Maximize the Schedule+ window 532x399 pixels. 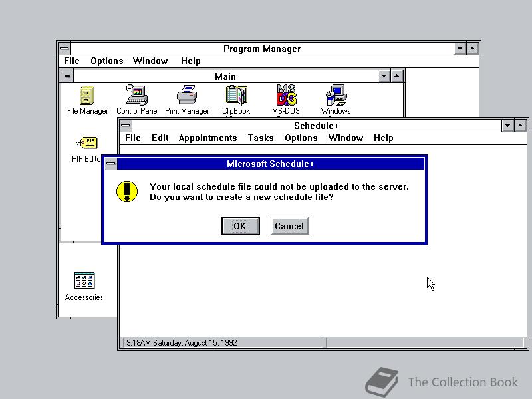click(521, 126)
